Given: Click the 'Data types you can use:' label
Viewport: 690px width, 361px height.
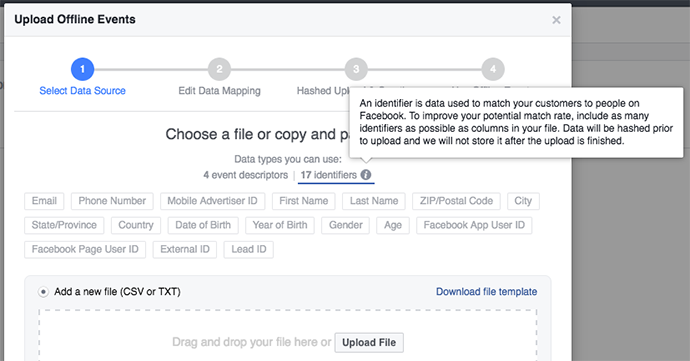Looking at the screenshot, I should coord(288,159).
